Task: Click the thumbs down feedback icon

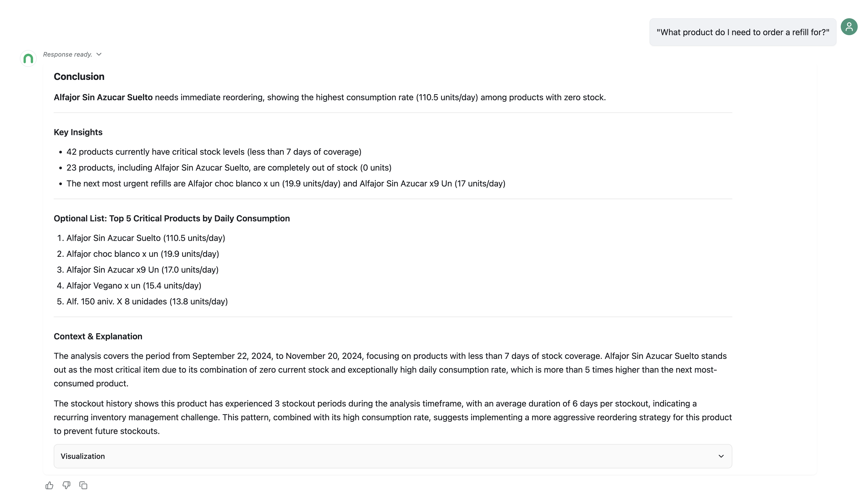Action: pyautogui.click(x=66, y=485)
